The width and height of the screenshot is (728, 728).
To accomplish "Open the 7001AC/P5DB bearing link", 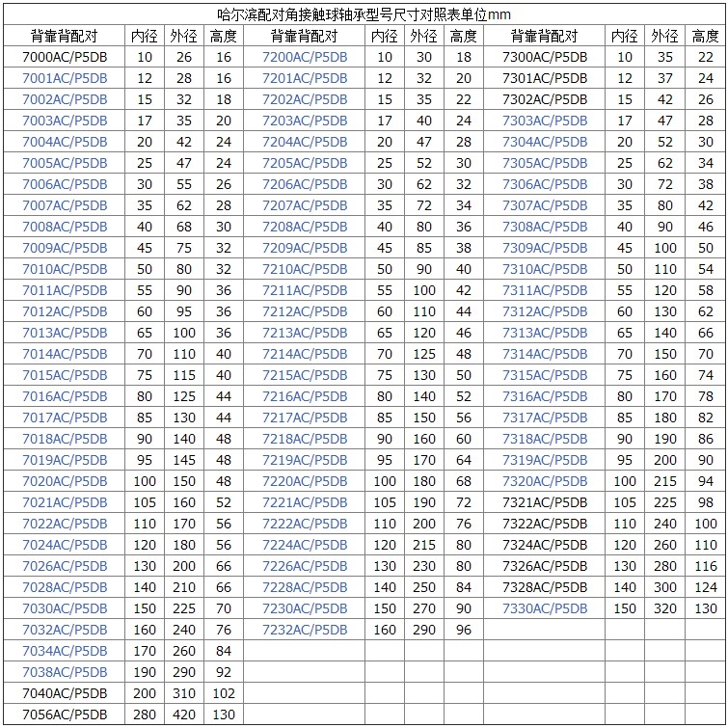I will pos(65,78).
